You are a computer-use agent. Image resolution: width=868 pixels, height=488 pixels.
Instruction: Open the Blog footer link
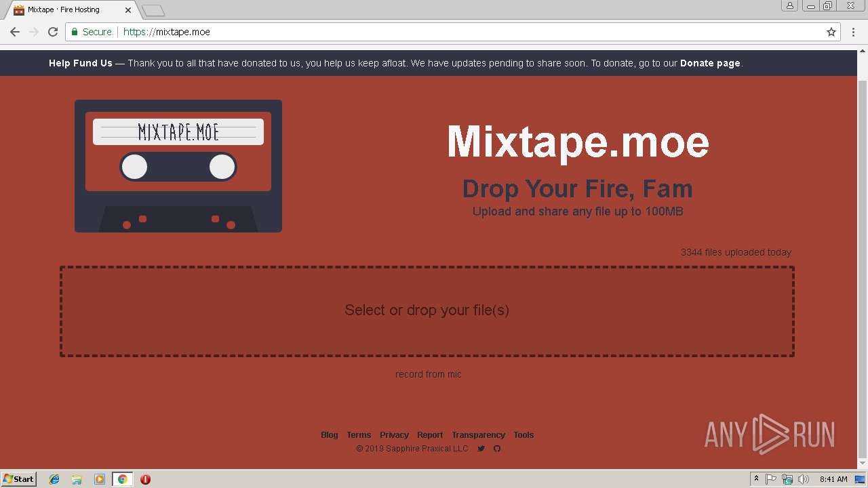pos(330,435)
